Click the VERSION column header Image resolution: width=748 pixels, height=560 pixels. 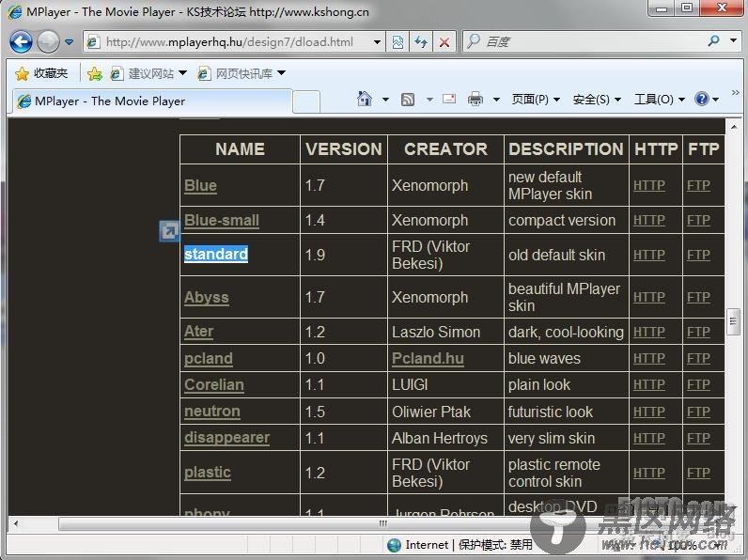click(x=344, y=149)
